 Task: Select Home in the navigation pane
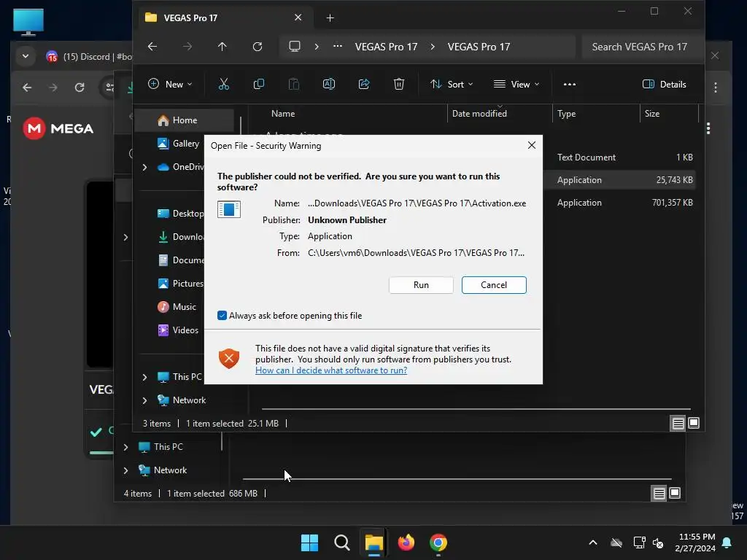[x=185, y=120]
